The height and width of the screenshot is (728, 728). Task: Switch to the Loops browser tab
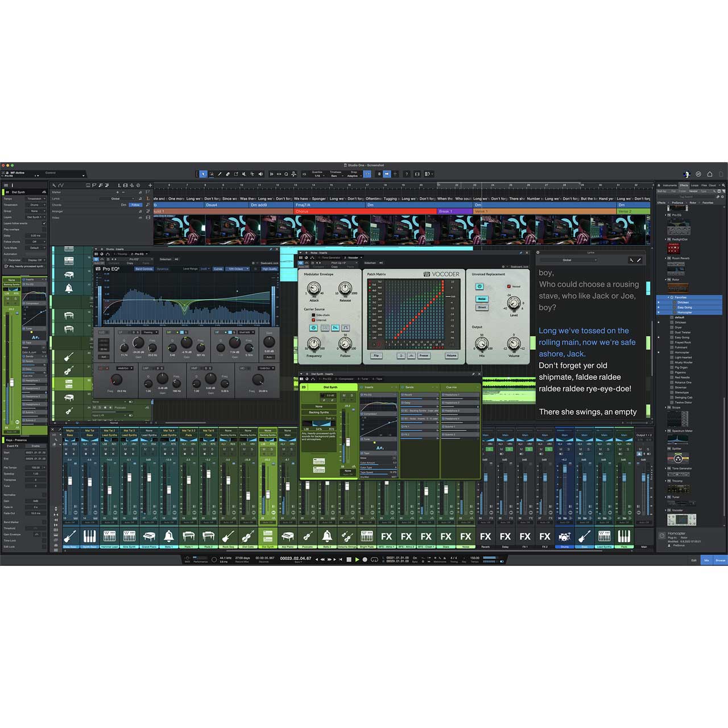click(694, 185)
